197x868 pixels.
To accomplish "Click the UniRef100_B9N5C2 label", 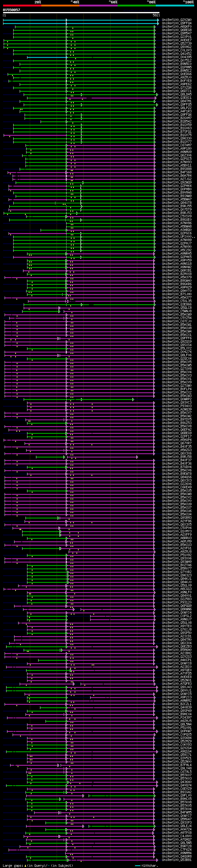I will [x=177, y=71].
